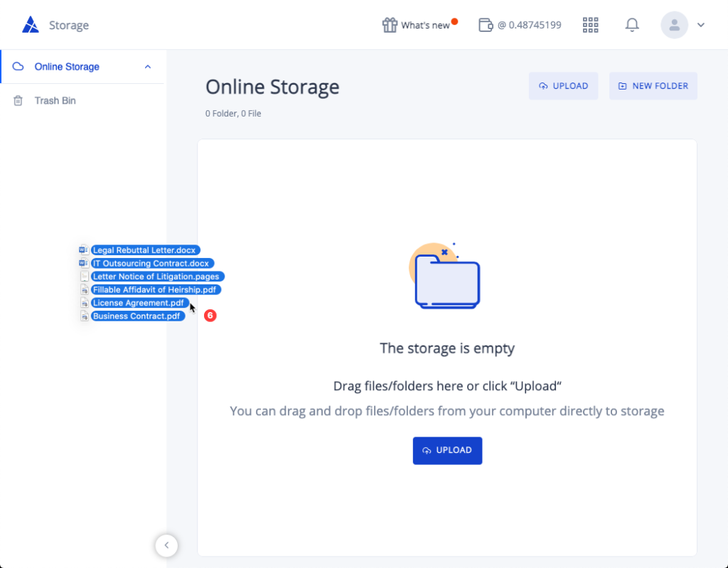Click the blue UPLOAD button under empty message
This screenshot has width=728, height=568.
click(x=447, y=451)
